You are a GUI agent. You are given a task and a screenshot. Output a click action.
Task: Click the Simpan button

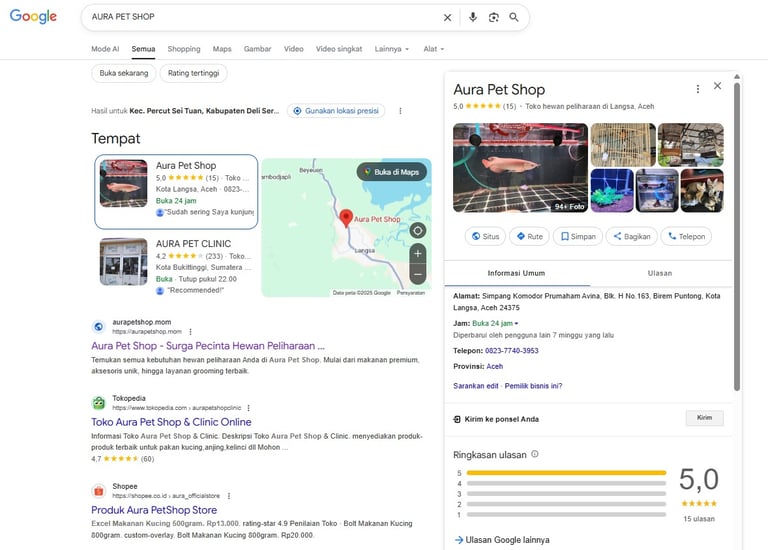pyautogui.click(x=578, y=237)
